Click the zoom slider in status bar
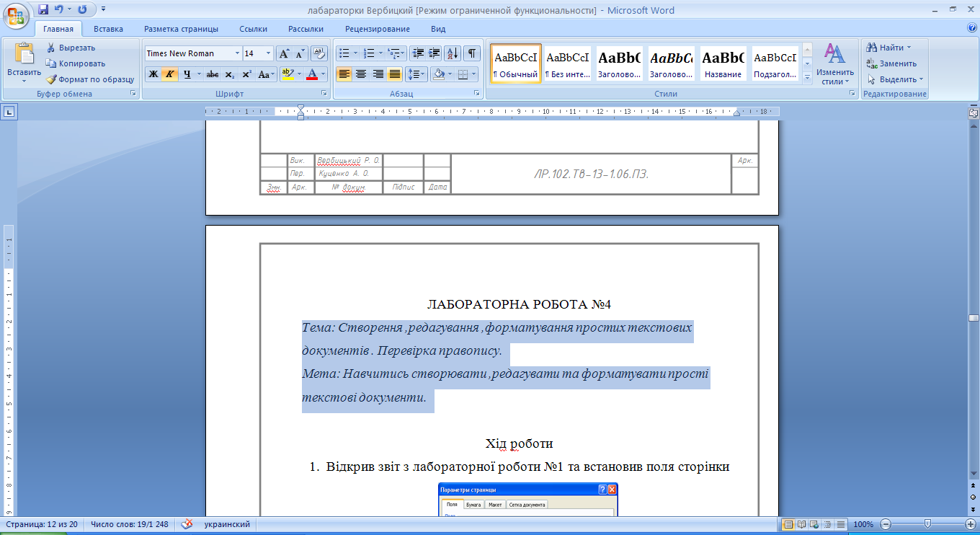Screen dimensions: 980x535 click(x=927, y=524)
